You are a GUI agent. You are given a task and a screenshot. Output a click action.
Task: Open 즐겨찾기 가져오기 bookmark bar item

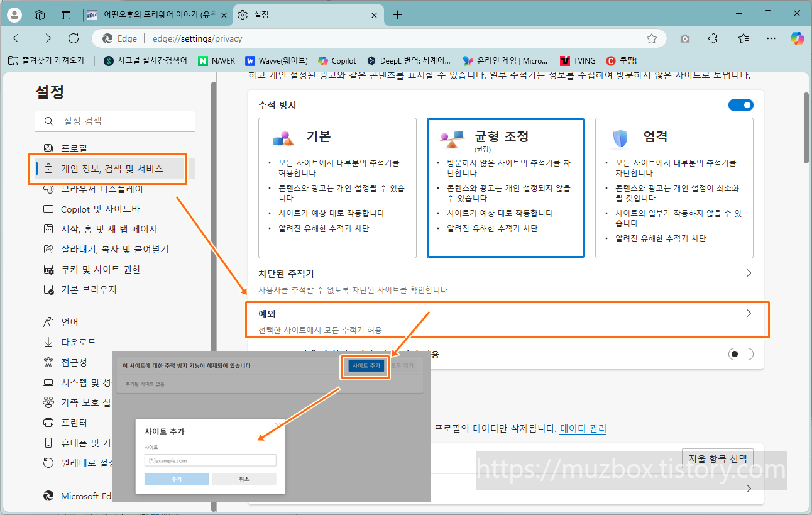(x=47, y=61)
